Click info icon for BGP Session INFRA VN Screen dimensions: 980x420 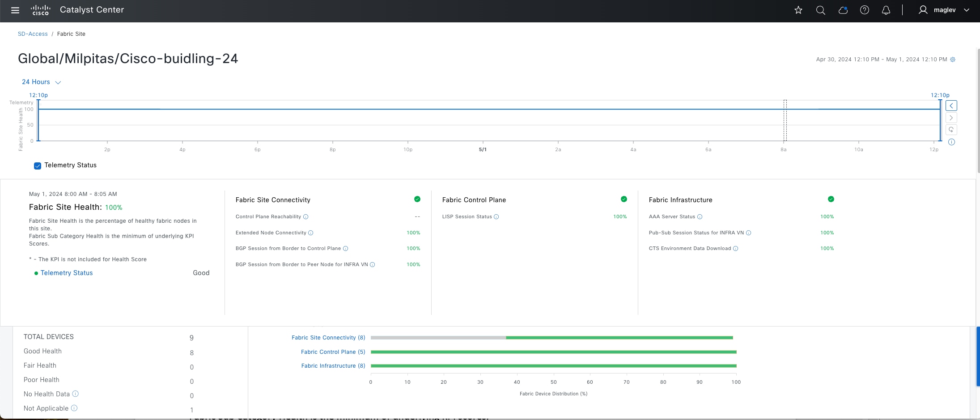[x=373, y=265]
